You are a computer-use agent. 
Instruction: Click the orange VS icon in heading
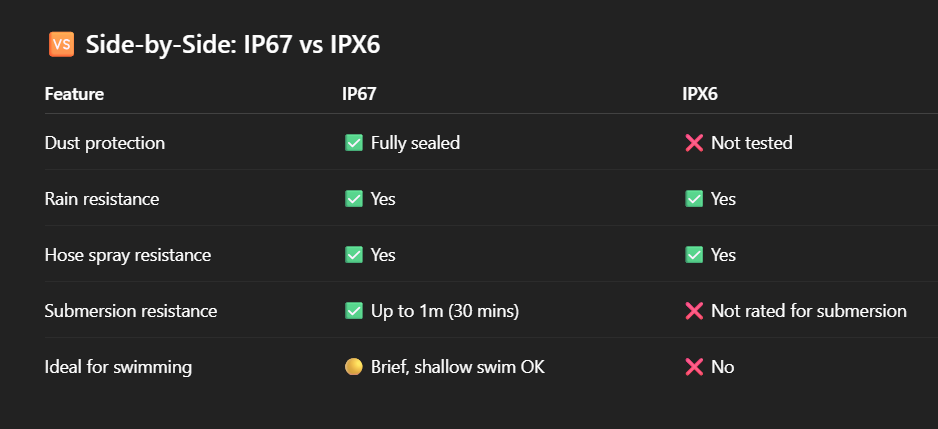coord(61,44)
